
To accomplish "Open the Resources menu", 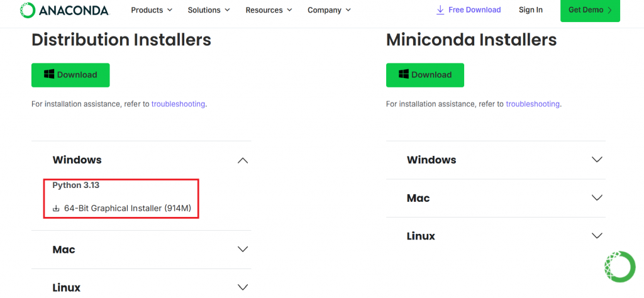I will [269, 10].
